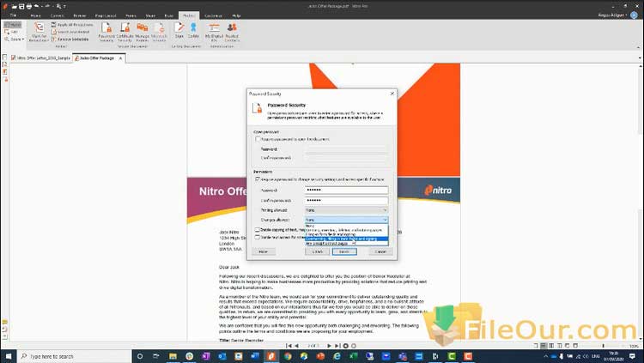
Task: Click the zoom slider in status bar
Action: (603, 346)
